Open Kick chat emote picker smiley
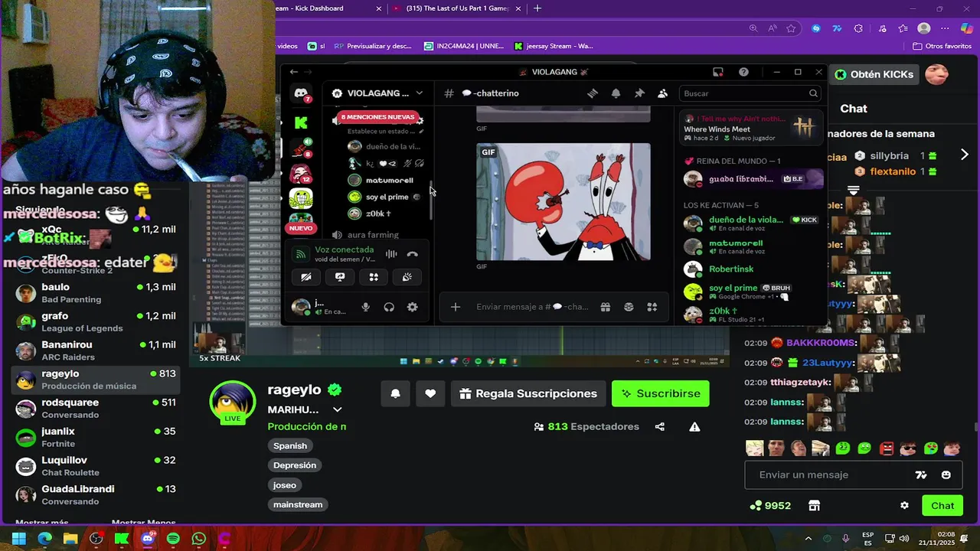 (x=946, y=475)
